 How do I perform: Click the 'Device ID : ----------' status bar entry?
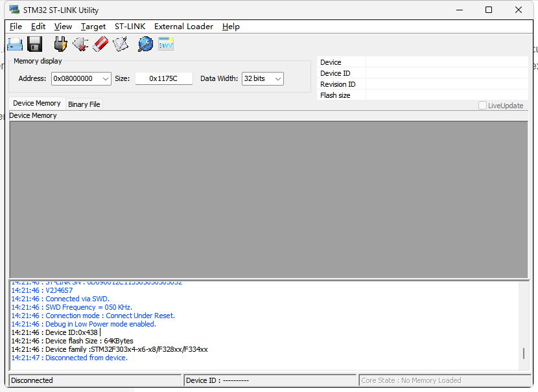click(x=270, y=380)
